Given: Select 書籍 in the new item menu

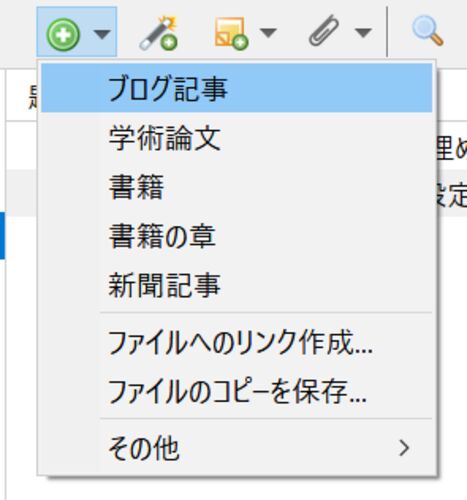Looking at the screenshot, I should click(237, 187).
